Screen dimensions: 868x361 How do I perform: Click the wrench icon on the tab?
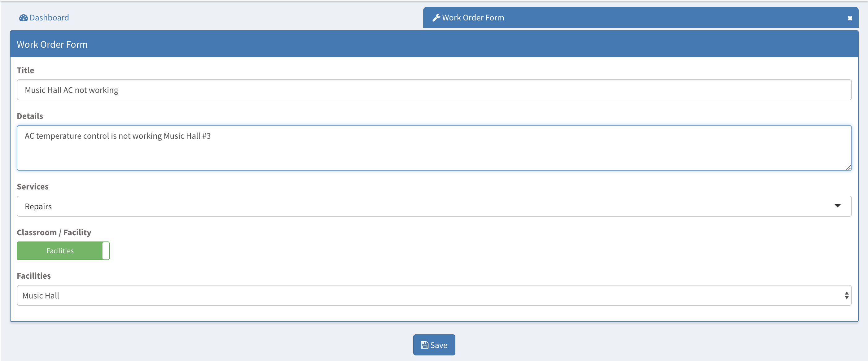[436, 18]
